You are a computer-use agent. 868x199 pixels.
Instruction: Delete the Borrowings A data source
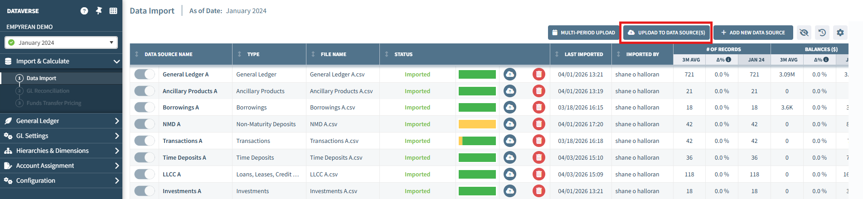[x=539, y=107]
